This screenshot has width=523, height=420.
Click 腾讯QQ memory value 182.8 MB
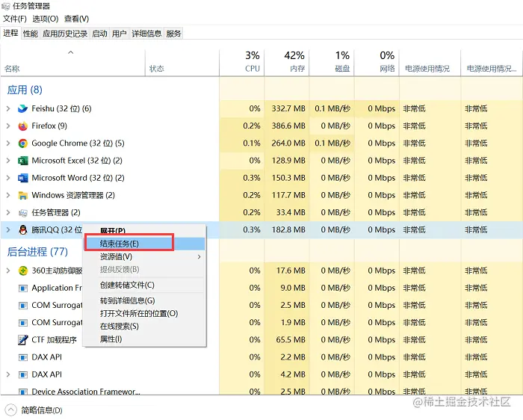tap(288, 230)
